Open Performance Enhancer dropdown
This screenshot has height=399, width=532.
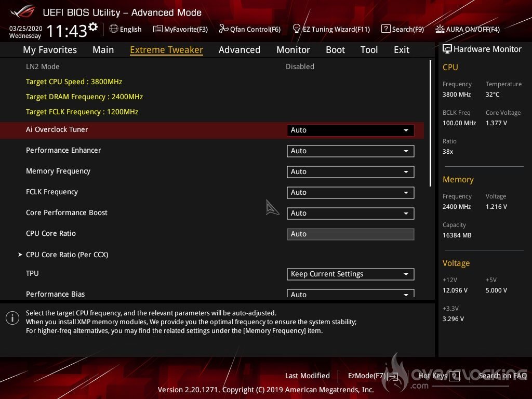pyautogui.click(x=350, y=151)
